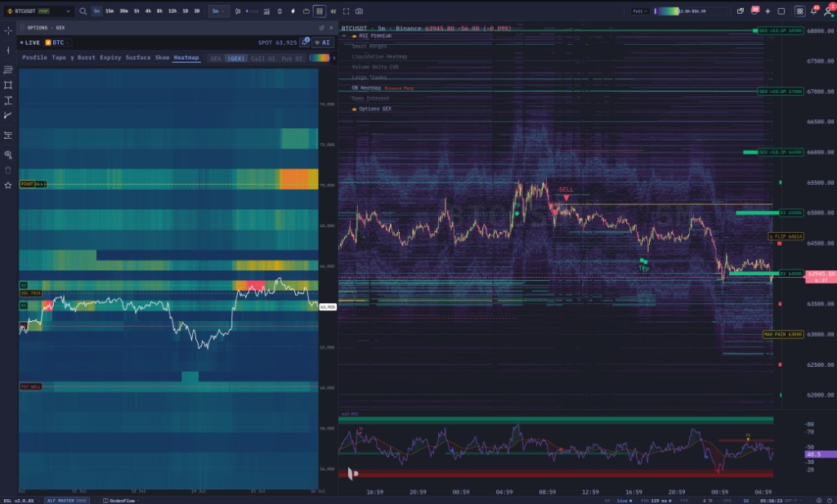Open the Tape tab
The height and width of the screenshot is (504, 837).
(59, 58)
